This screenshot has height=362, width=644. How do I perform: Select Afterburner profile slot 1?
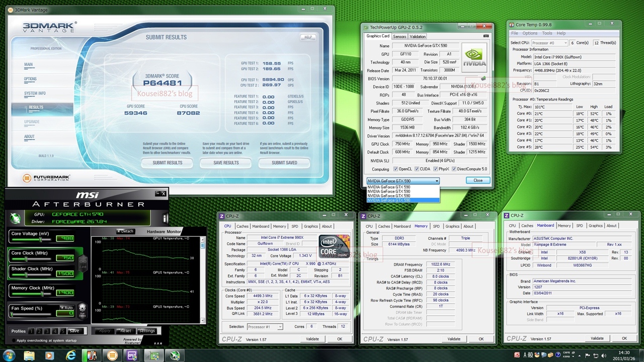(31, 331)
